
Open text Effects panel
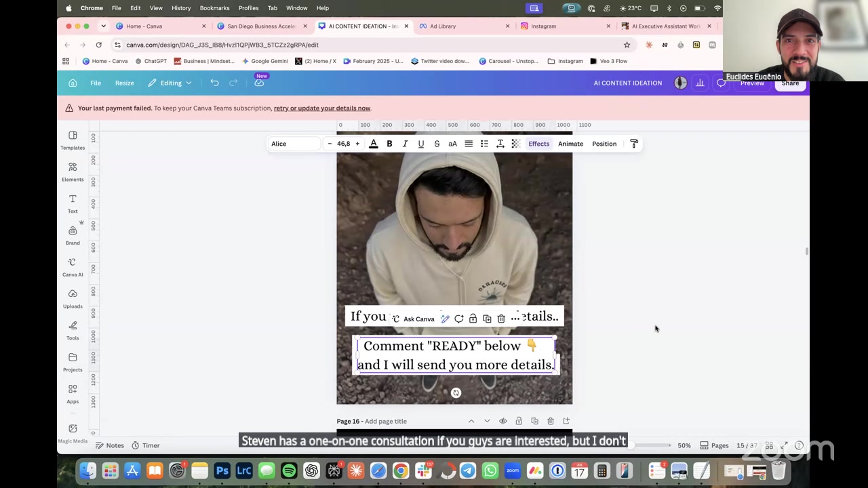[538, 144]
